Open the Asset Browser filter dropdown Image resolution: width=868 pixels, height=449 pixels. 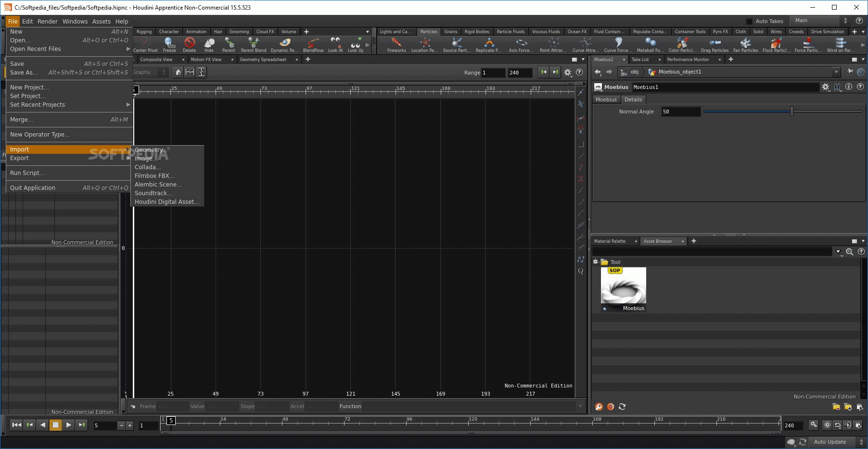coord(838,251)
